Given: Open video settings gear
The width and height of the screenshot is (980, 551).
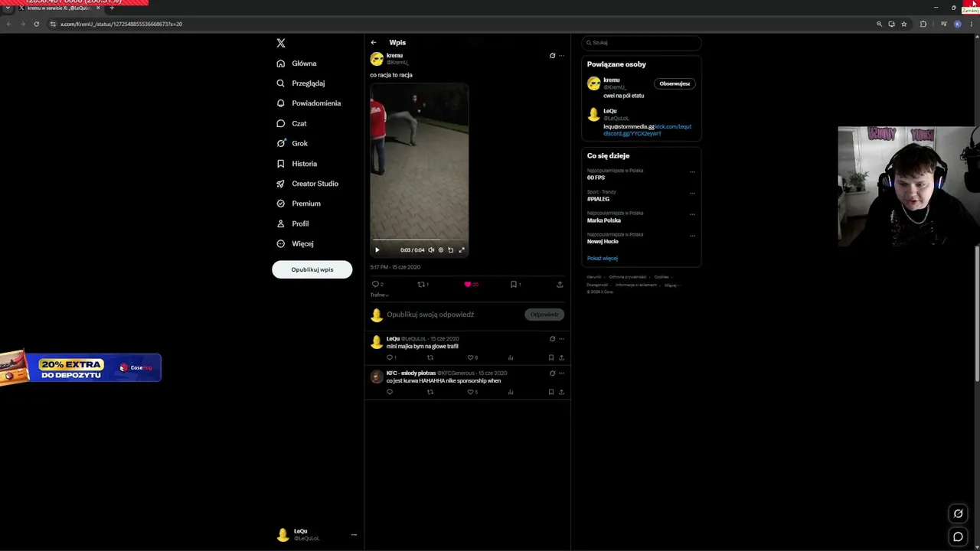Looking at the screenshot, I should (441, 250).
